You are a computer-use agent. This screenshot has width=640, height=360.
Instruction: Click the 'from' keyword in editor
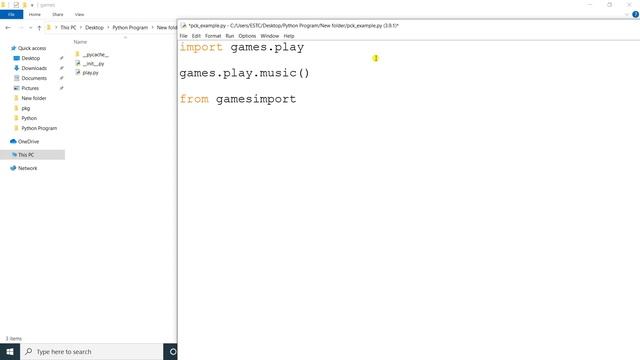point(194,99)
